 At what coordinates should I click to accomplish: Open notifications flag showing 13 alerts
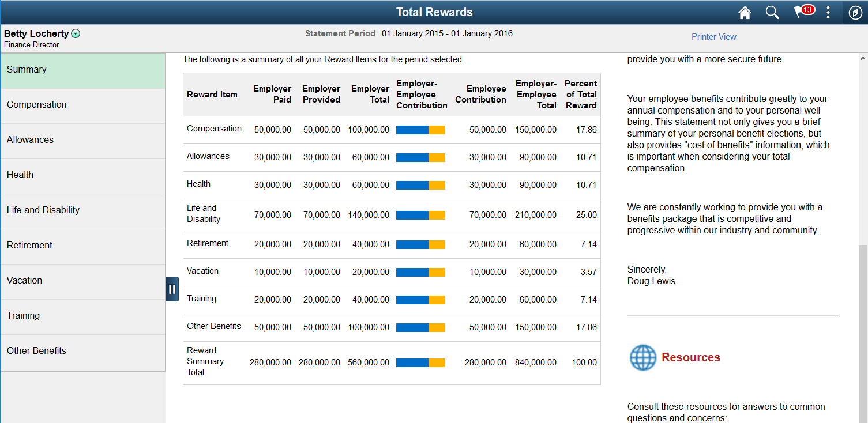[x=800, y=12]
